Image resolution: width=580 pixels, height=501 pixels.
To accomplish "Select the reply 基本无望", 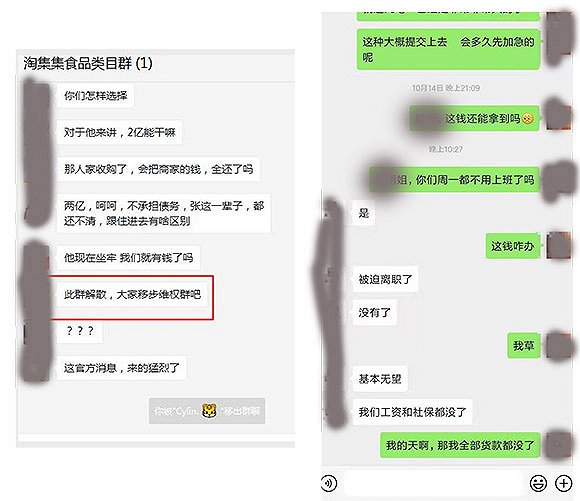I will pyautogui.click(x=380, y=379).
